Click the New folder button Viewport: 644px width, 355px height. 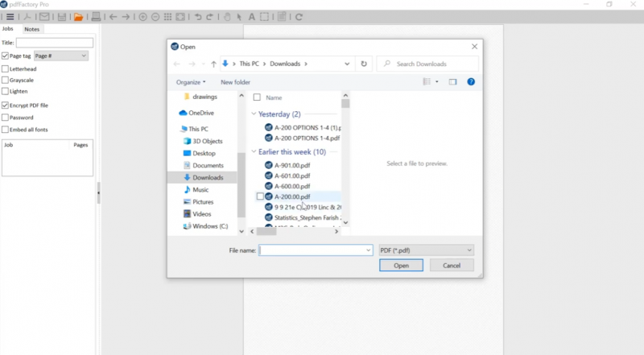[x=235, y=82]
